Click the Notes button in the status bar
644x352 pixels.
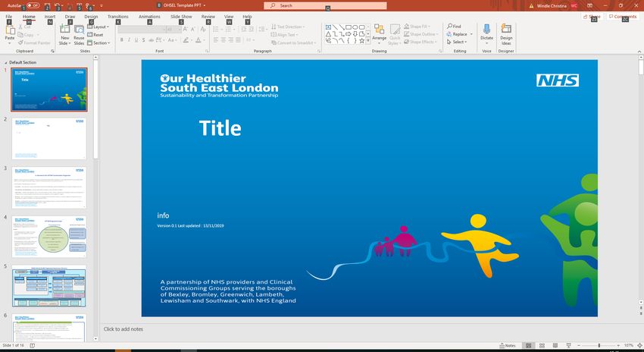pos(508,345)
